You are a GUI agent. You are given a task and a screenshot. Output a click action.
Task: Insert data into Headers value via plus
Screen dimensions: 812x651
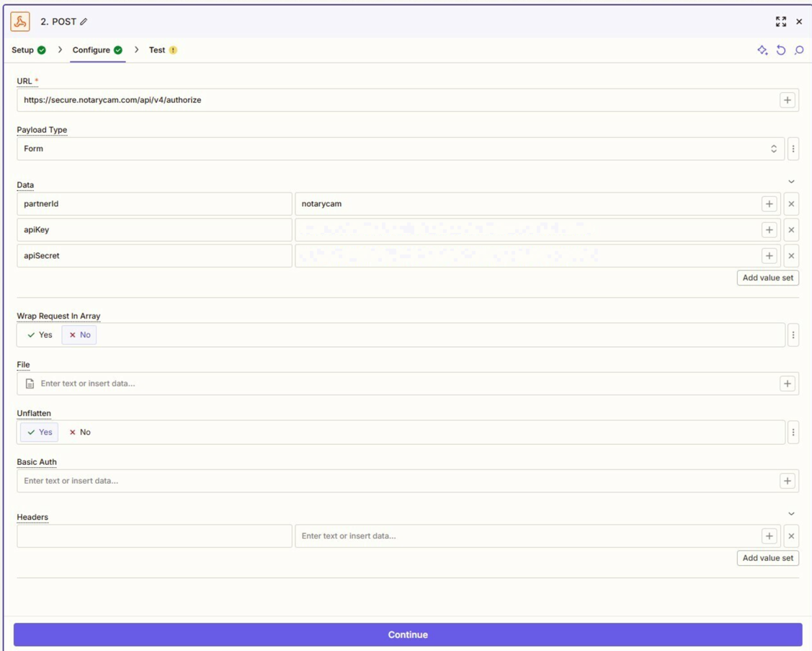[x=769, y=536]
